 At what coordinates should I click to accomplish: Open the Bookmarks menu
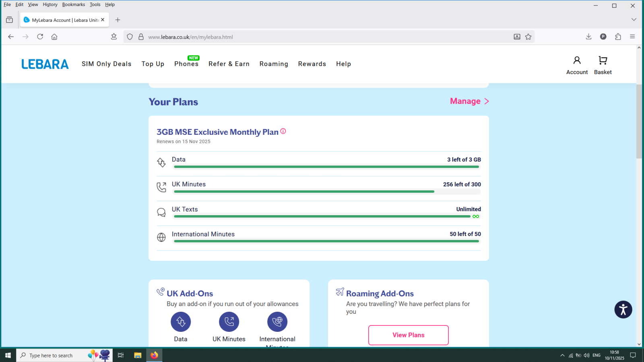pyautogui.click(x=73, y=5)
